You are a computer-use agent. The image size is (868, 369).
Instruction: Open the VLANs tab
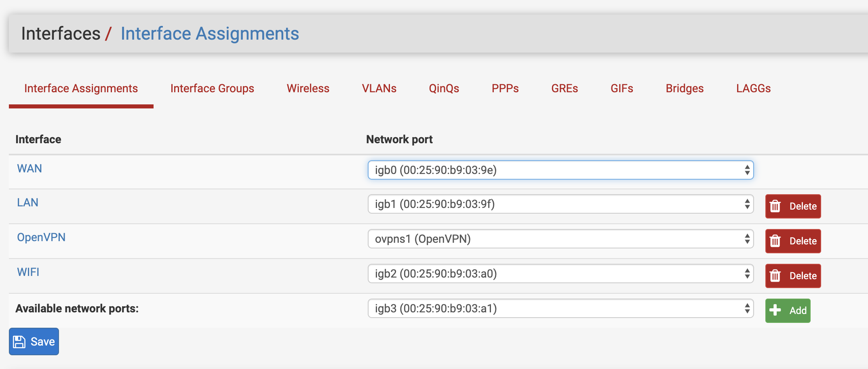[379, 89]
